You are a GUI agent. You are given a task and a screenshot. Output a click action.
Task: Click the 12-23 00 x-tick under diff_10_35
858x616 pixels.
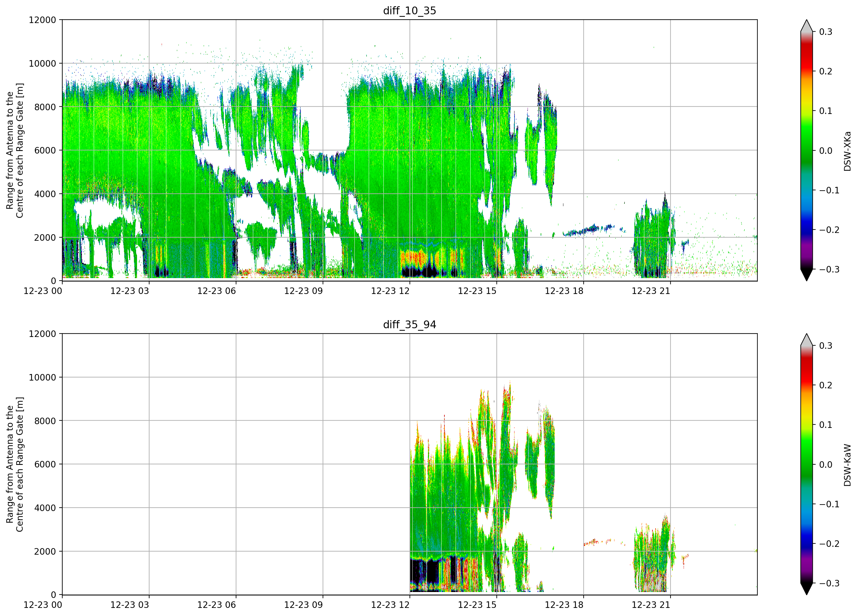[x=43, y=291]
